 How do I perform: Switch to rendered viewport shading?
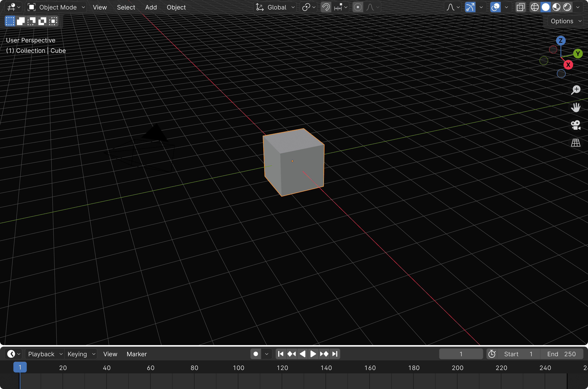coord(567,7)
